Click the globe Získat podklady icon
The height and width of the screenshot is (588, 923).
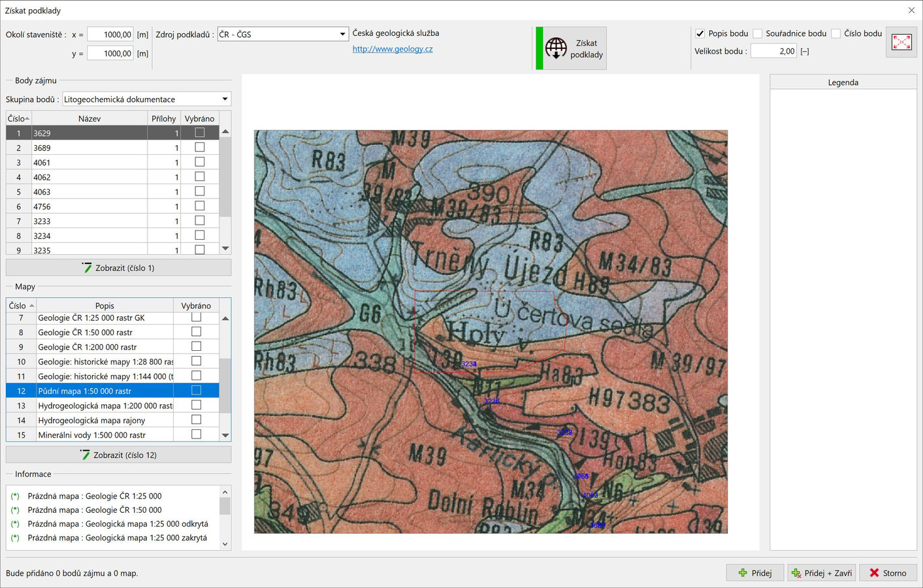557,48
